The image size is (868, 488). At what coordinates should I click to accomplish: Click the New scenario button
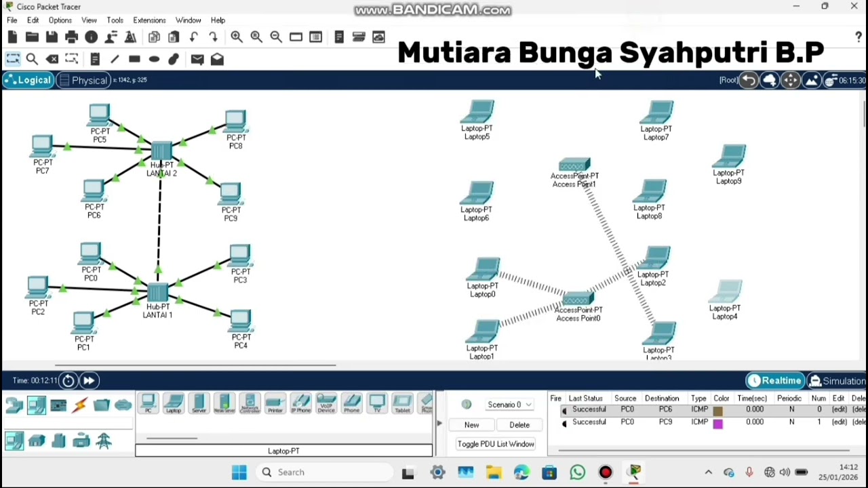click(x=471, y=425)
